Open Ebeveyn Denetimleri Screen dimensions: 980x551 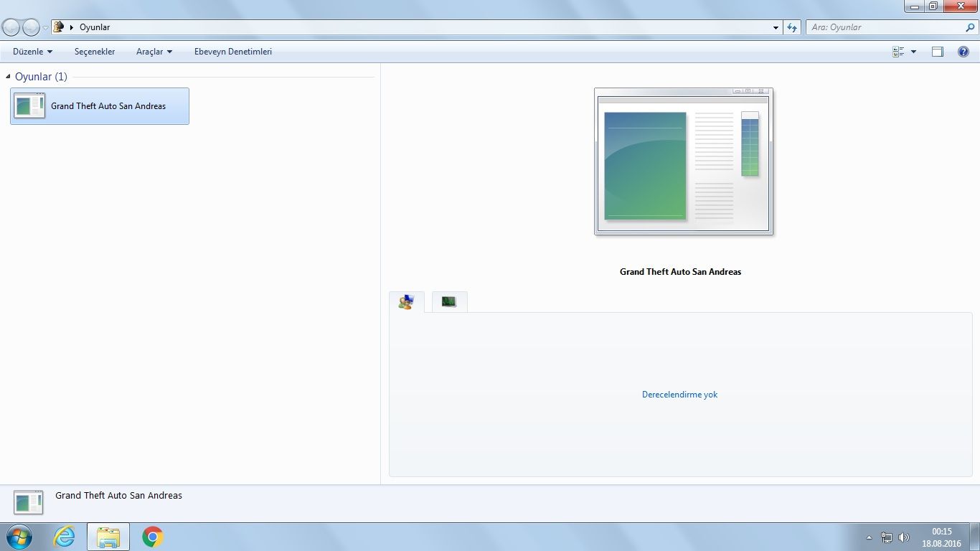coord(233,52)
